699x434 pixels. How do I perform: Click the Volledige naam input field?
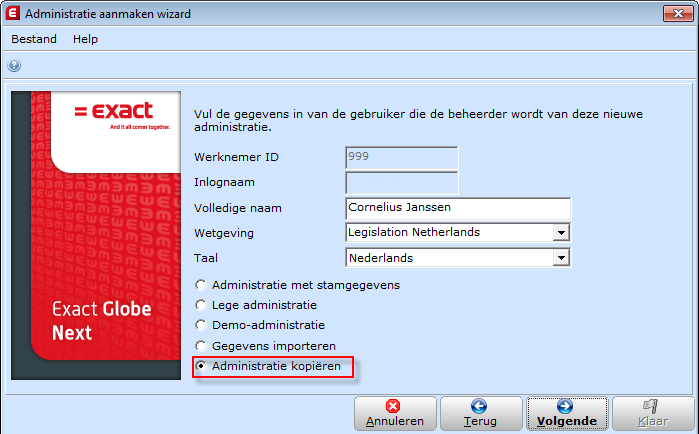(458, 208)
